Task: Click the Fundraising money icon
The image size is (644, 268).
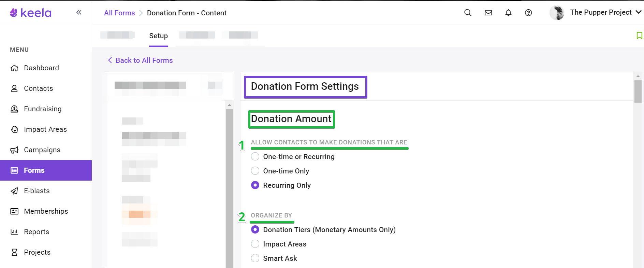Action: click(14, 109)
